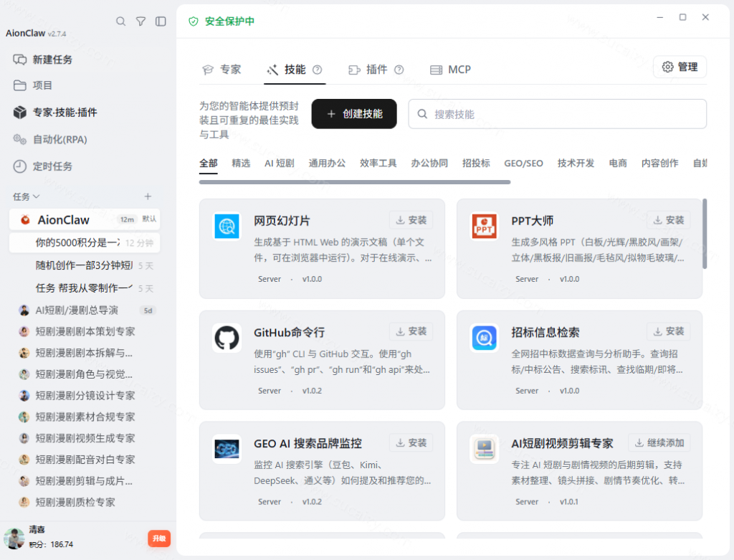Click the 搜索技能 search input field
Image resolution: width=734 pixels, height=560 pixels.
[x=557, y=114]
